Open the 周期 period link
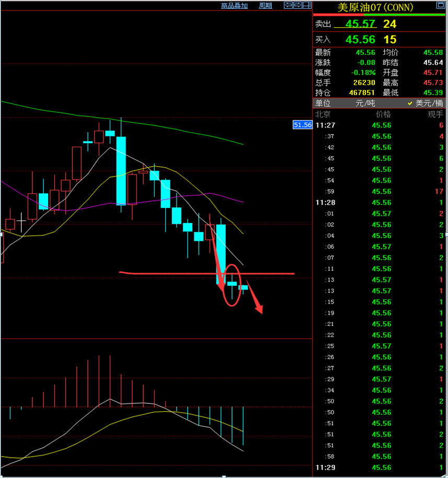448x478 pixels. [x=266, y=6]
